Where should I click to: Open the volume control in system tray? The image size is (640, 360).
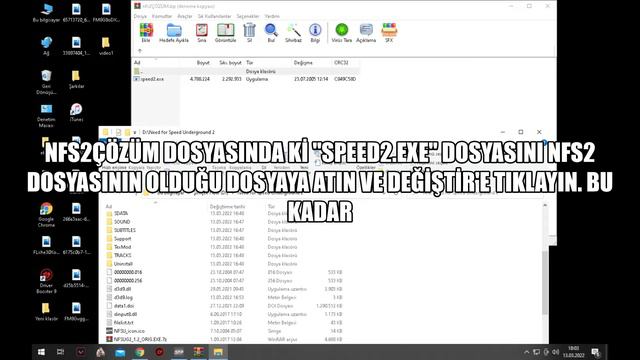[556, 352]
